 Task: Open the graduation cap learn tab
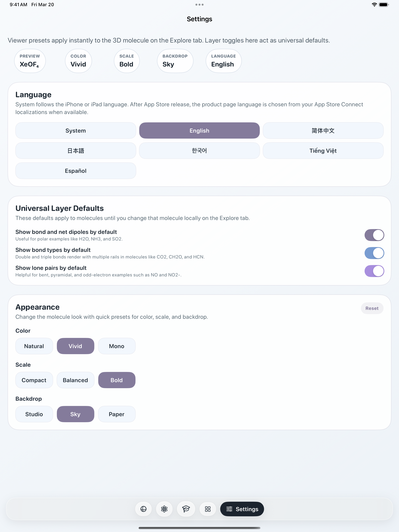pos(186,509)
